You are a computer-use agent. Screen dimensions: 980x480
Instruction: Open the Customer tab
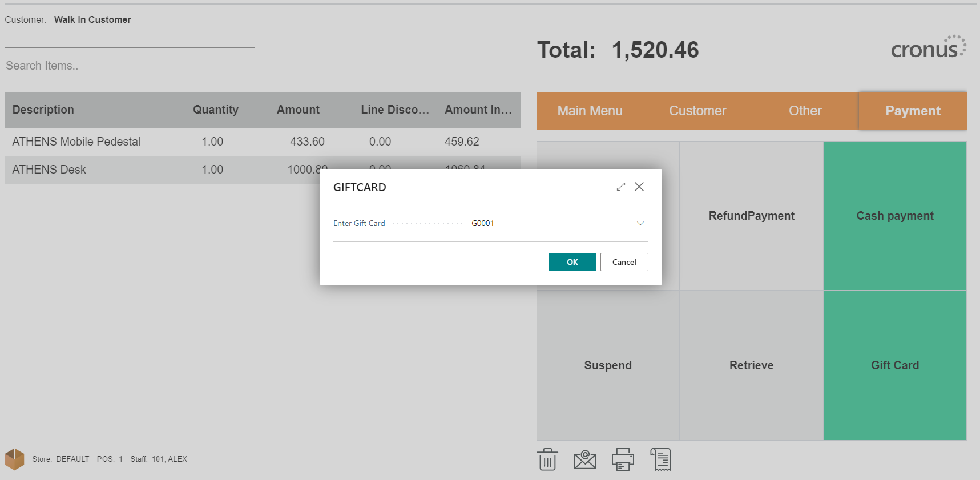[697, 111]
